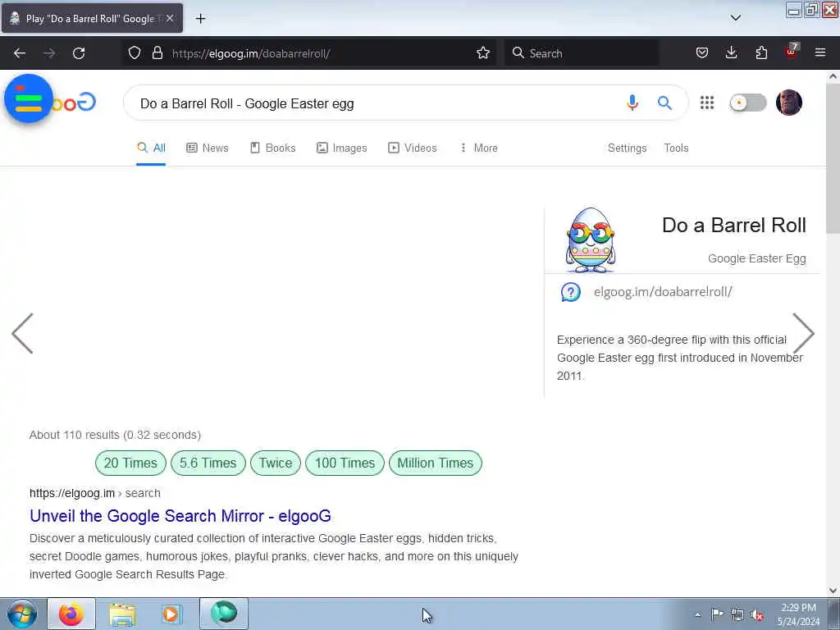Click the forward navigation arrow
840x630 pixels.
[x=48, y=53]
